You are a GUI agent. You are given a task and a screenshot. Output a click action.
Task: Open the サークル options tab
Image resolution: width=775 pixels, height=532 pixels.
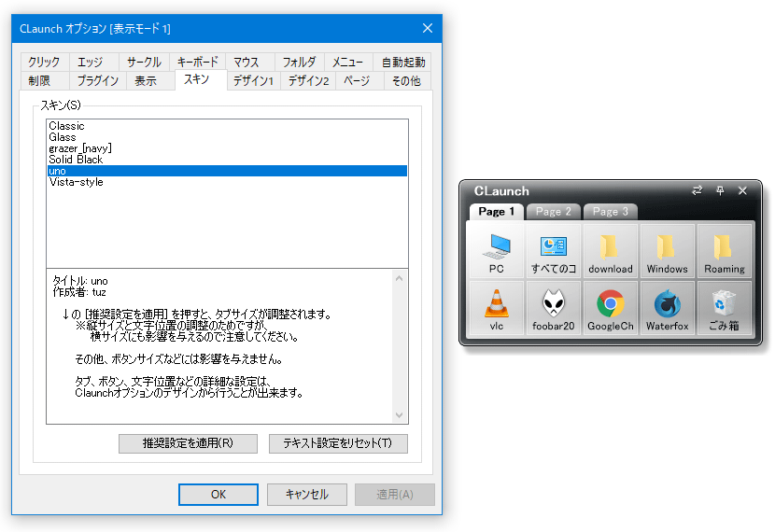point(144,63)
